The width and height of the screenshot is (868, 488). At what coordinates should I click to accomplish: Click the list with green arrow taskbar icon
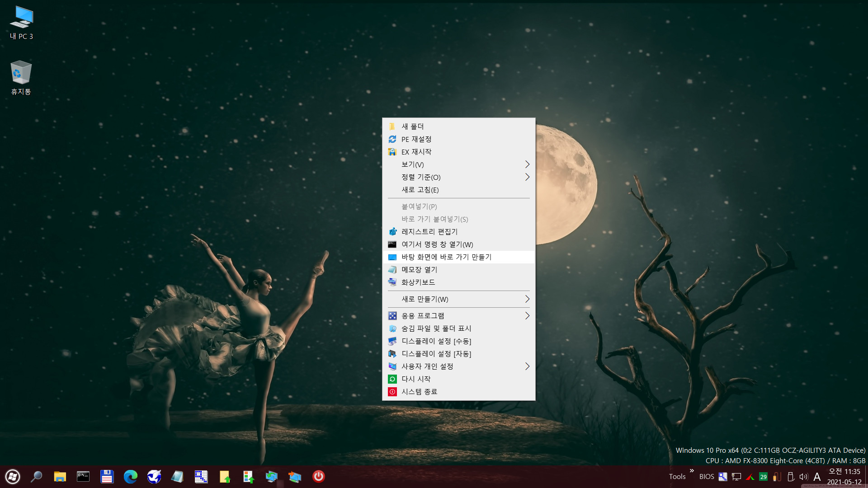tap(248, 477)
